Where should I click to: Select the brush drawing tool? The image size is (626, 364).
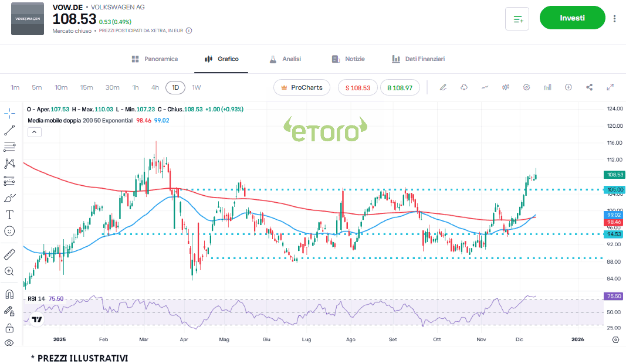[x=9, y=198]
